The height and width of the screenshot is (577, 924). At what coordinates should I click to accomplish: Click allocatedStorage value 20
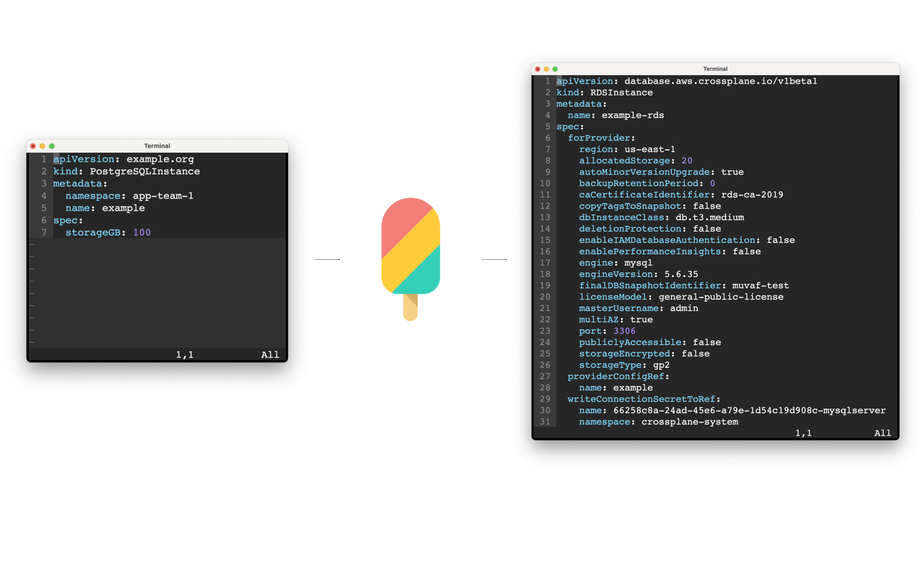click(687, 161)
